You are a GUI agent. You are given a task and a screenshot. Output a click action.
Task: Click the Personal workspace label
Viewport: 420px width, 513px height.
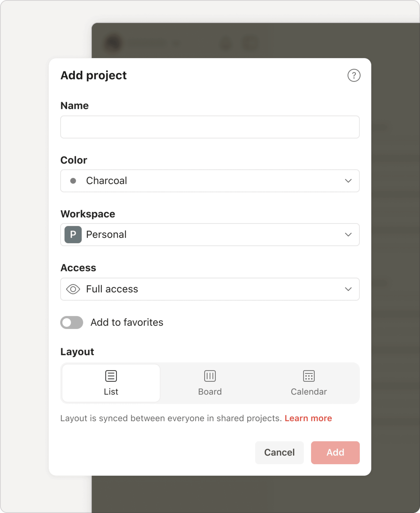(x=106, y=234)
